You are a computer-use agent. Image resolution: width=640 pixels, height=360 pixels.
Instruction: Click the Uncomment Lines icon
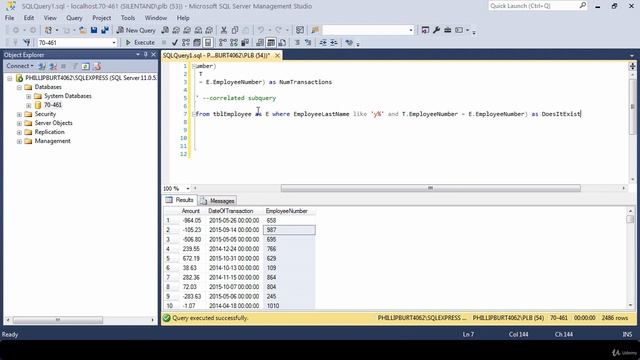308,42
